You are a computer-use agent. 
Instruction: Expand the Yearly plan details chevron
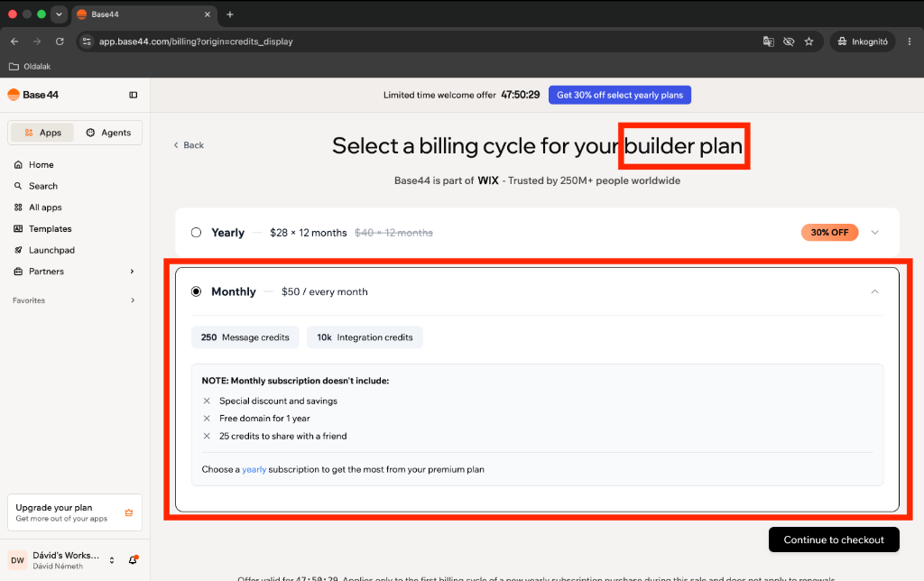point(875,233)
